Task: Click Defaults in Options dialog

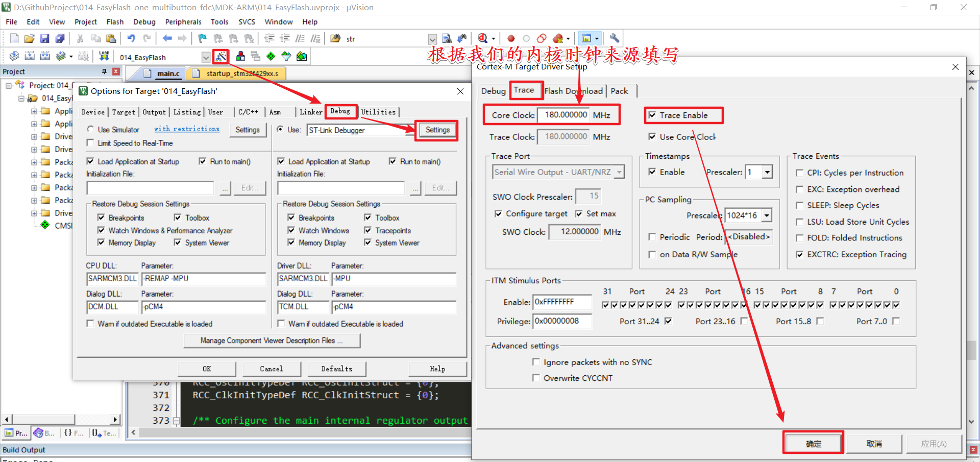Action: 336,369
